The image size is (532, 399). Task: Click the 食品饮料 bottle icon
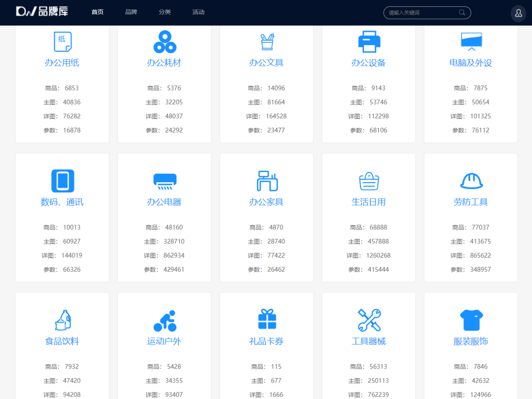pyautogui.click(x=63, y=320)
